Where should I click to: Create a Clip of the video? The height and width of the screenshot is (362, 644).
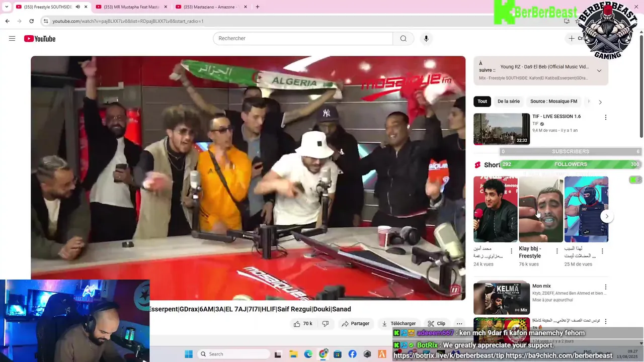tap(437, 324)
